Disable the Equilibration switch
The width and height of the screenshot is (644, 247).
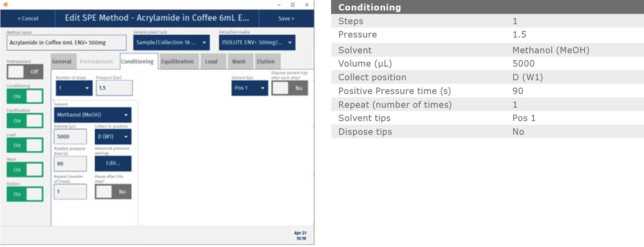(25, 121)
